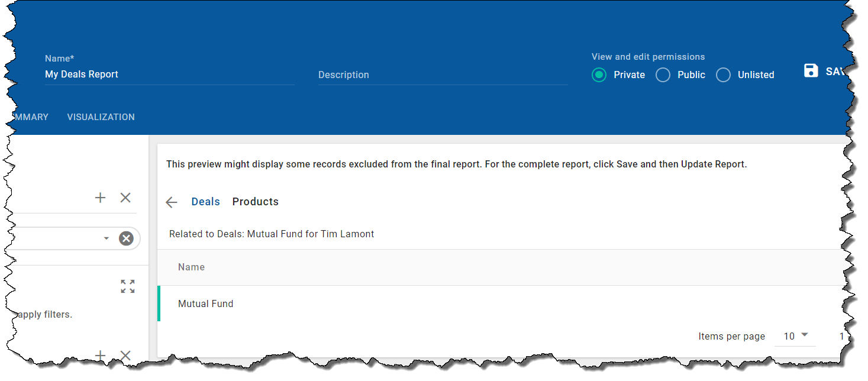Image resolution: width=868 pixels, height=381 pixels.
Task: Click the lower X icon in the sidebar
Action: [x=125, y=356]
